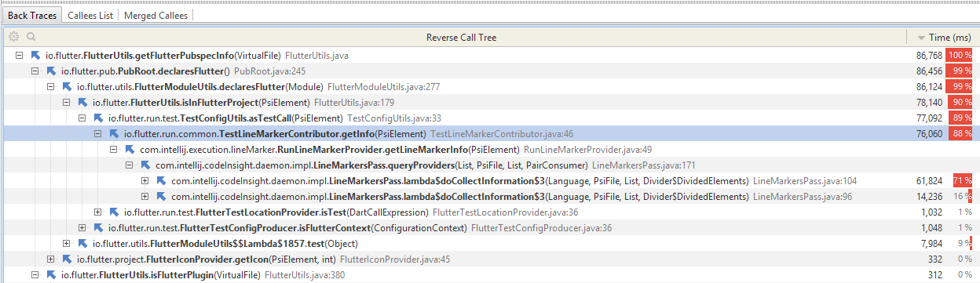Click the 7,984 time value
The width and height of the screenshot is (980, 283).
tap(931, 244)
